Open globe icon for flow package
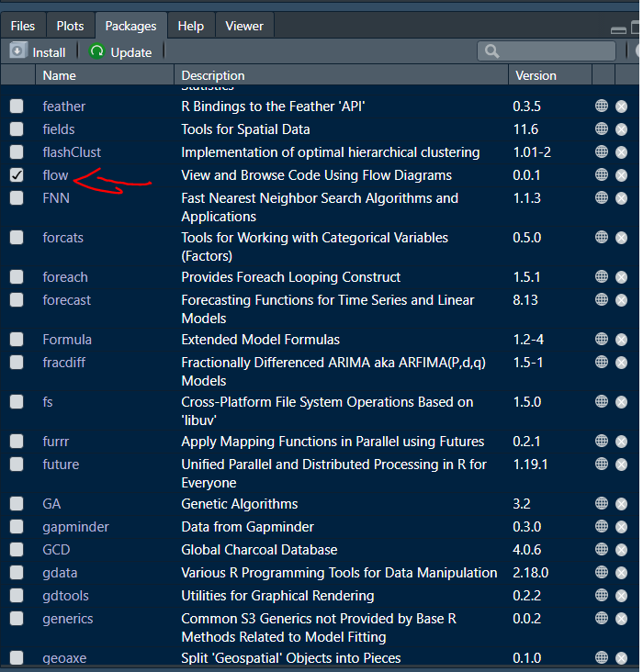643x672 pixels. coord(602,174)
